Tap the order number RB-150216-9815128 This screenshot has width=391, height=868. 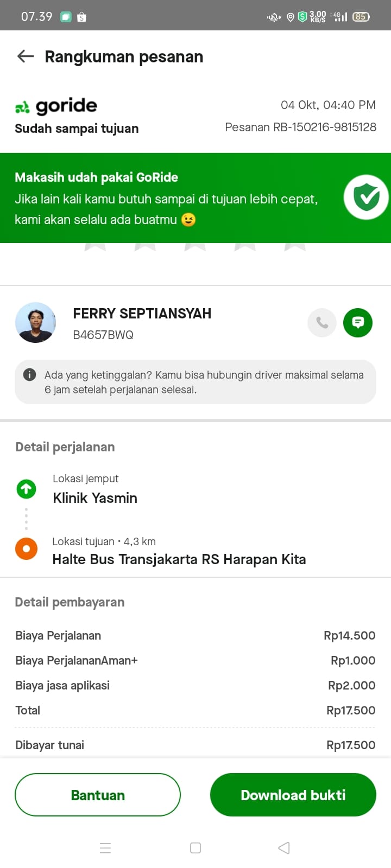300,127
